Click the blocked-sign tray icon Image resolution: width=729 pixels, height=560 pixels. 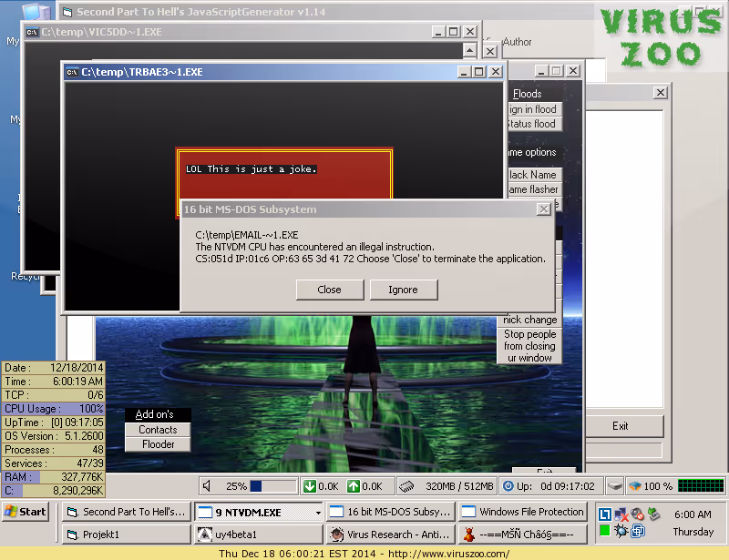click(637, 514)
